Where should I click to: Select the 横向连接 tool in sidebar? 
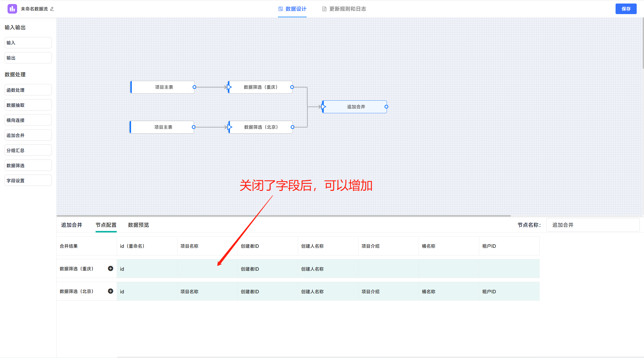click(x=27, y=120)
